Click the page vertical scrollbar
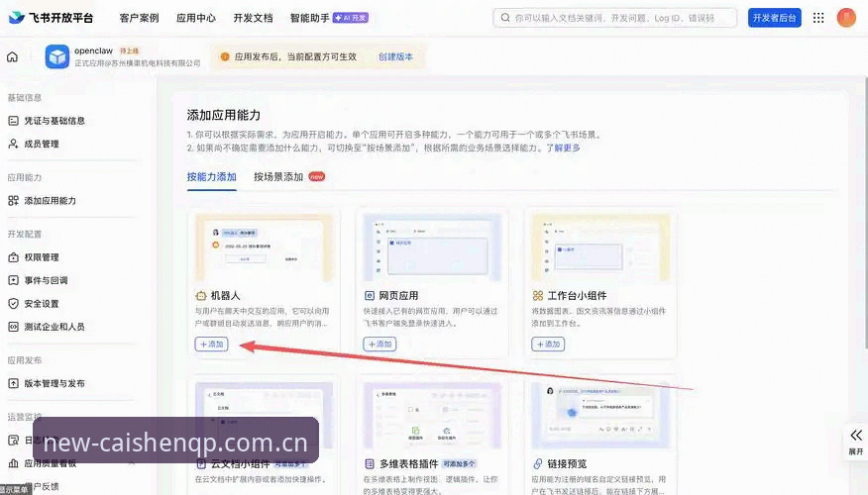Viewport: 868px width, 495px height. click(865, 213)
